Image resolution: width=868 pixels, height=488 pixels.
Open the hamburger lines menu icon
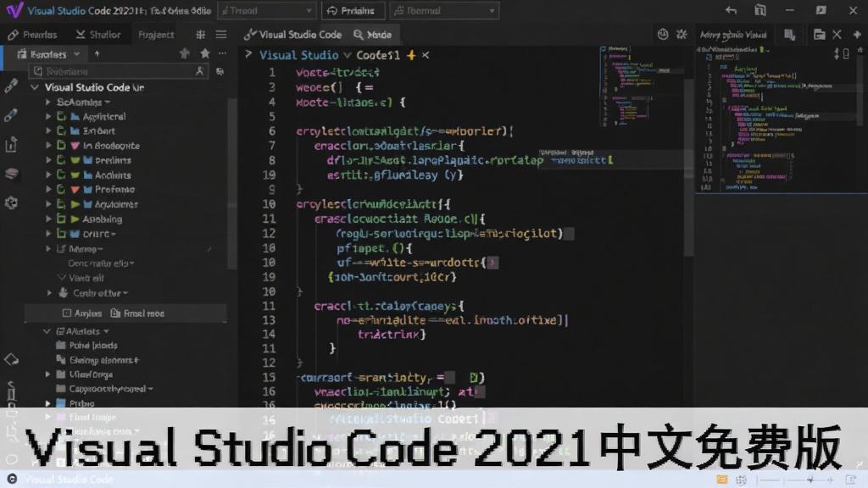pyautogui.click(x=221, y=35)
